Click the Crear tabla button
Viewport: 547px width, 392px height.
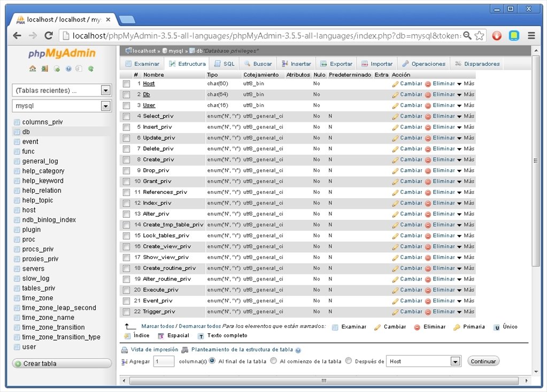coord(61,363)
